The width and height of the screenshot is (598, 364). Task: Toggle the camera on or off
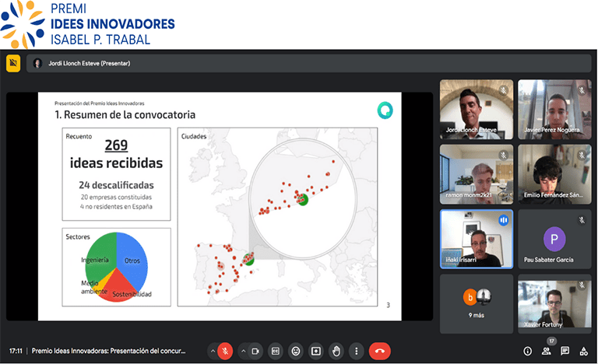click(x=255, y=351)
